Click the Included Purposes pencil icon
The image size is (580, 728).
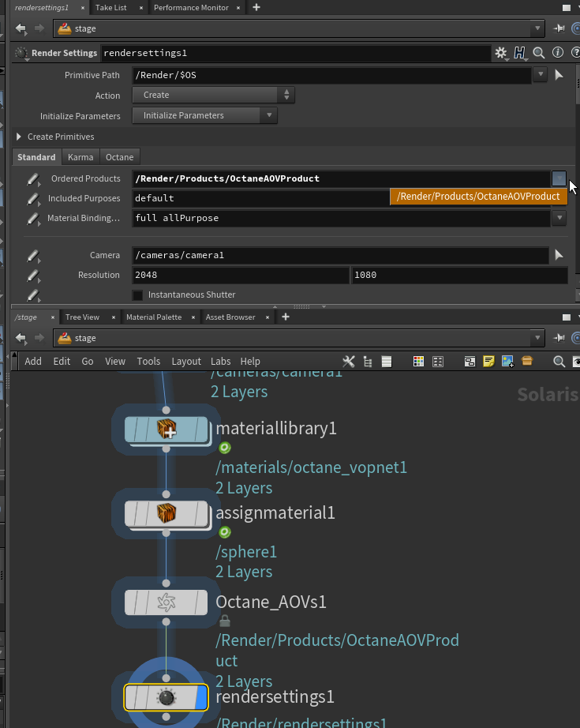point(33,199)
